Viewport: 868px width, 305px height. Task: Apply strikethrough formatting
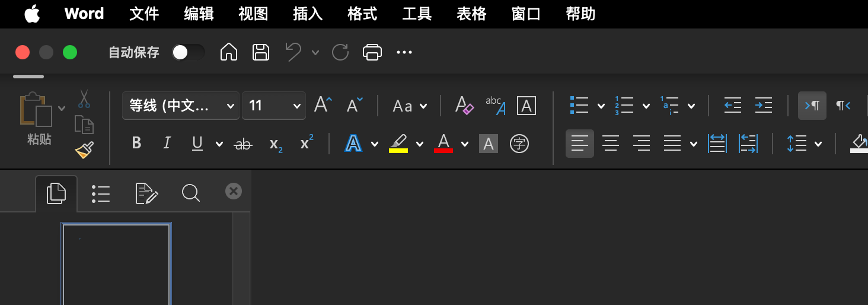point(243,144)
